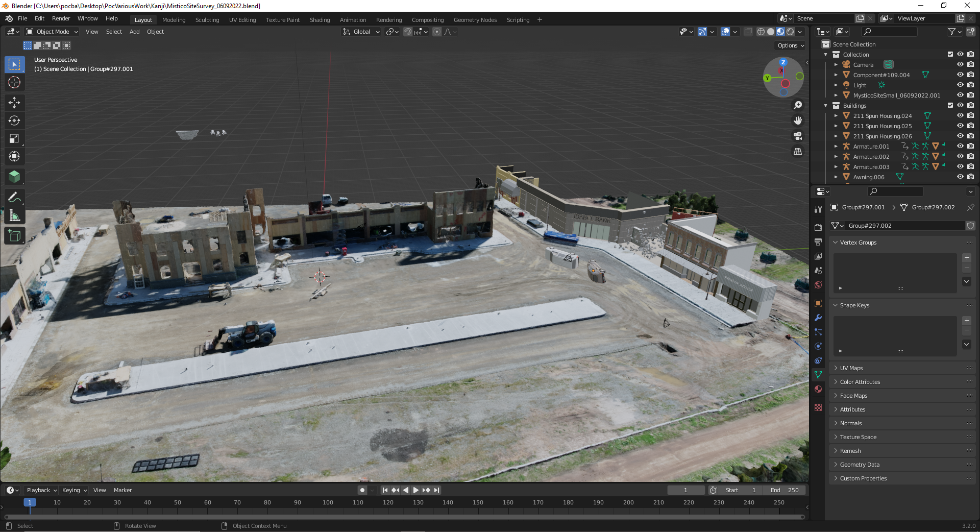Activate the Annotate pencil tool
980x532 pixels.
14,197
